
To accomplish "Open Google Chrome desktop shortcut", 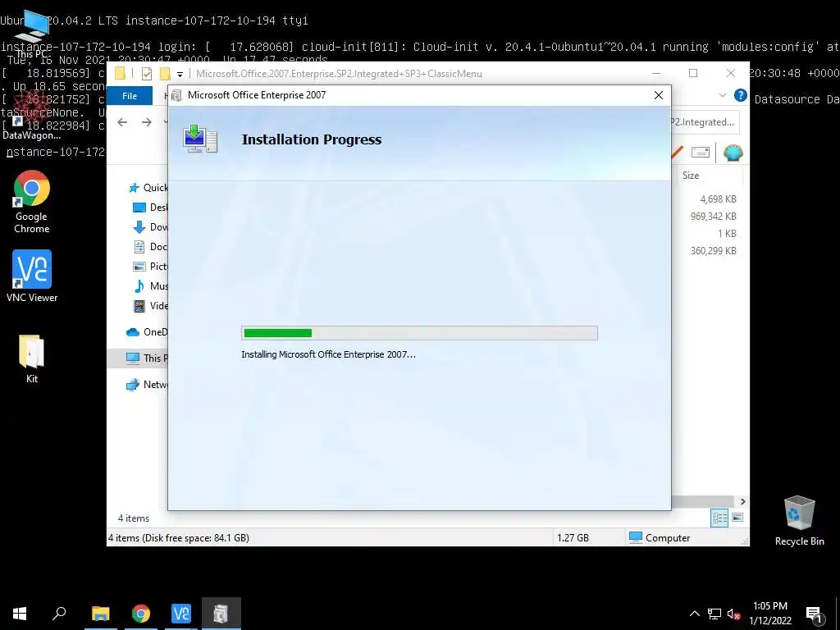I will tap(32, 202).
